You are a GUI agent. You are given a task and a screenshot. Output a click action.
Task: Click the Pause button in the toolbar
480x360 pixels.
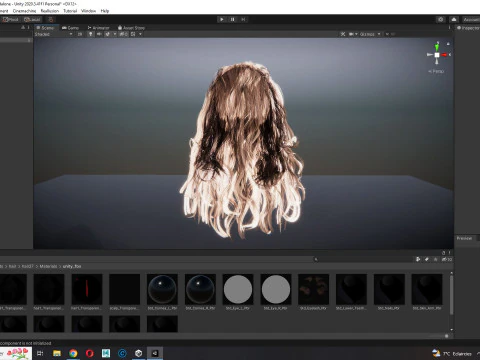[x=233, y=19]
